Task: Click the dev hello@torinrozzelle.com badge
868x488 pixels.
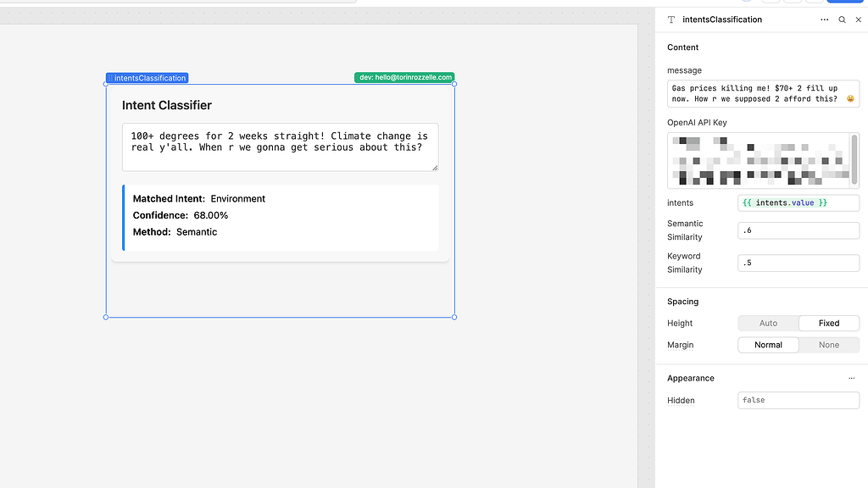Action: pyautogui.click(x=404, y=76)
